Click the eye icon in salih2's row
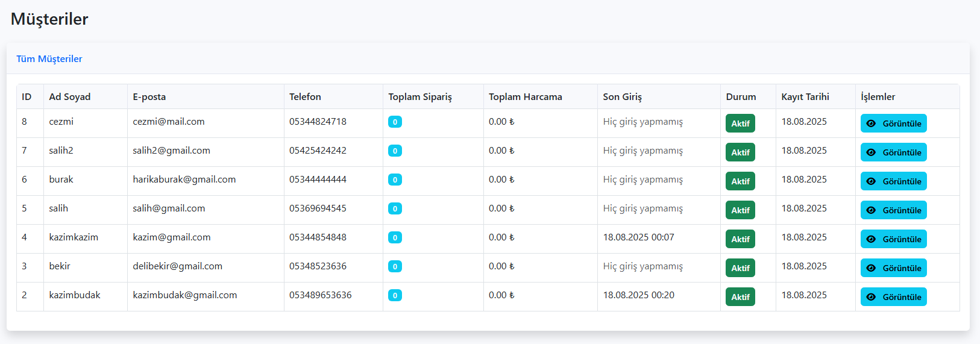The height and width of the screenshot is (344, 980). coord(871,152)
